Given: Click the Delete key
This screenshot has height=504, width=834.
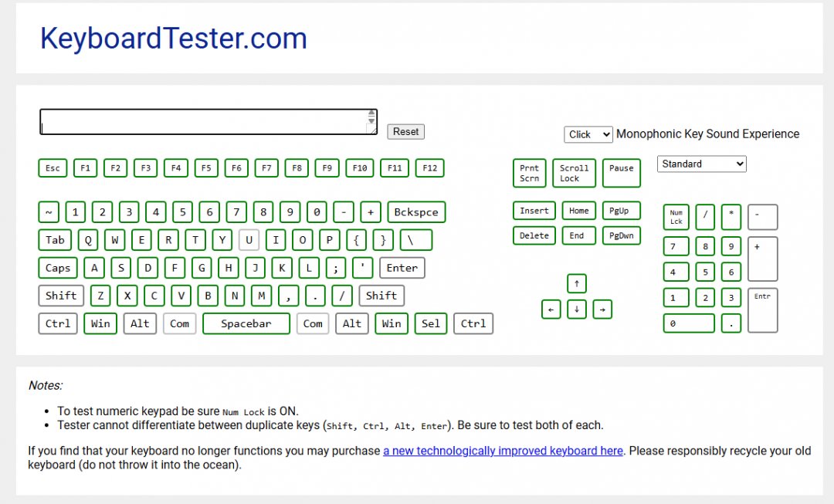Looking at the screenshot, I should 534,235.
